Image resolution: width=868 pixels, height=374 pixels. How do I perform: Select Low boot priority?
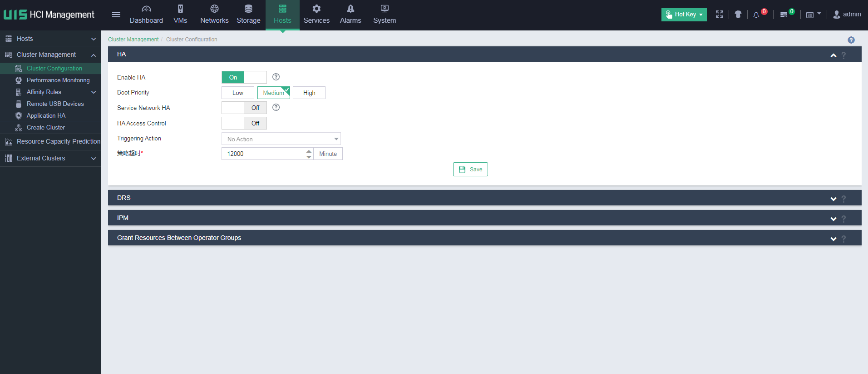(x=238, y=93)
